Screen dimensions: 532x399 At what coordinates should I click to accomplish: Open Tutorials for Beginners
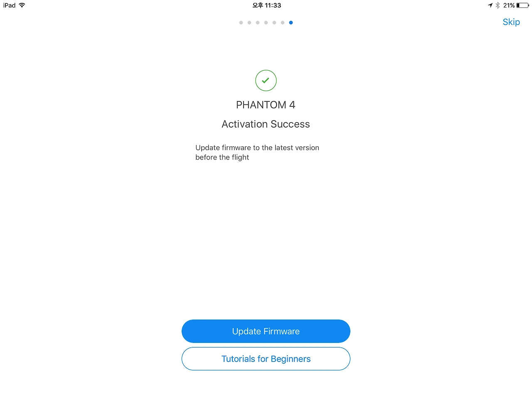(x=266, y=359)
